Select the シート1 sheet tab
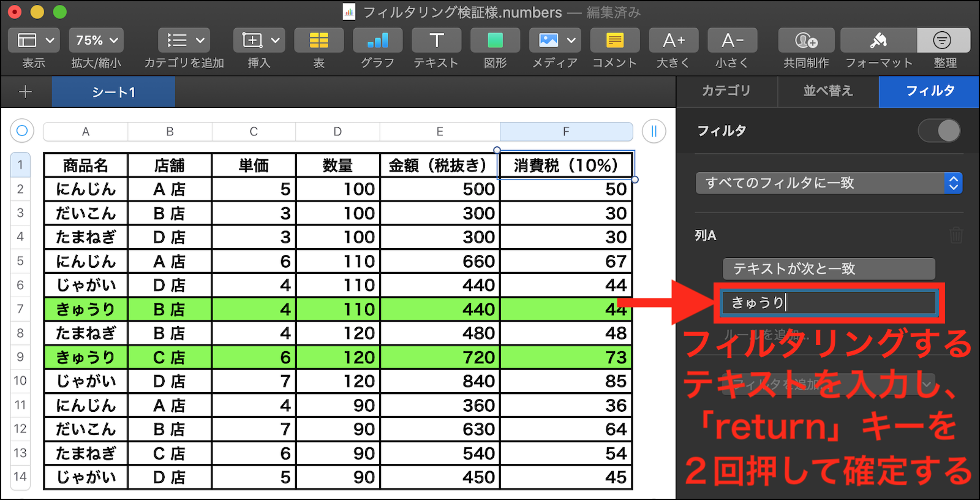The width and height of the screenshot is (980, 500). coord(113,93)
